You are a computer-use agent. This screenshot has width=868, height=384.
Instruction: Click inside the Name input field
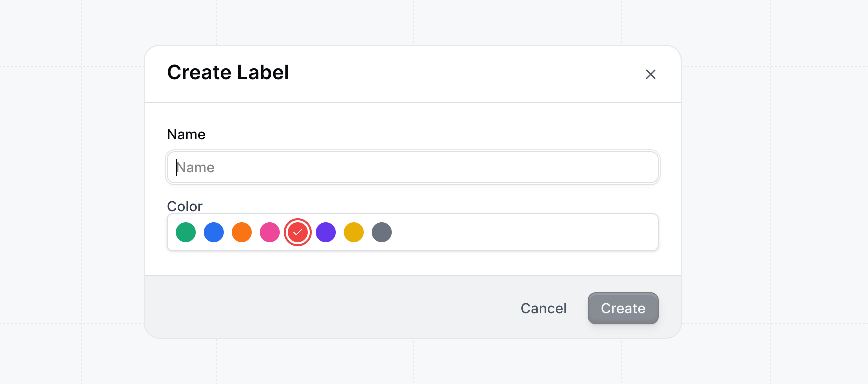(x=412, y=167)
